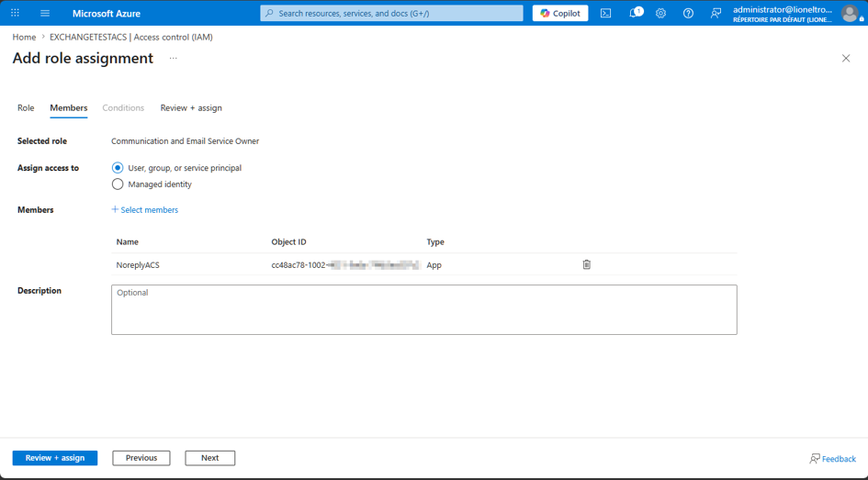Screen dimensions: 868x480
Task: Select User, group, or service principal option
Action: [118, 168]
